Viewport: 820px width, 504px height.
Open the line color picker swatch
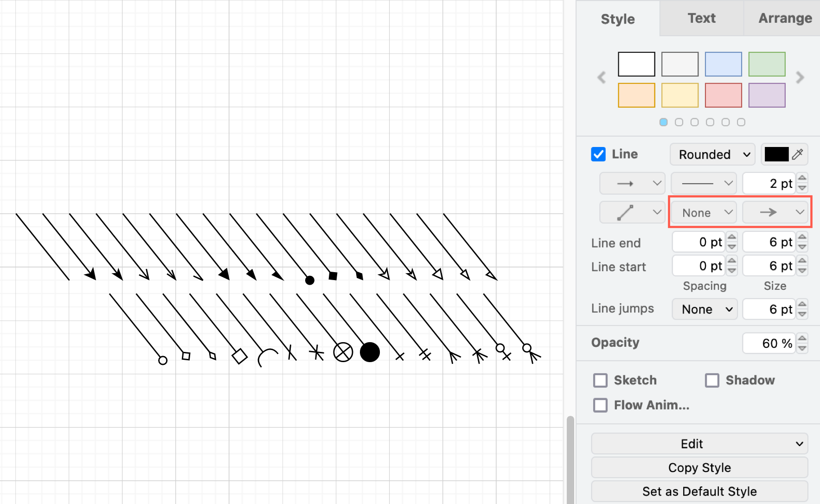(777, 154)
